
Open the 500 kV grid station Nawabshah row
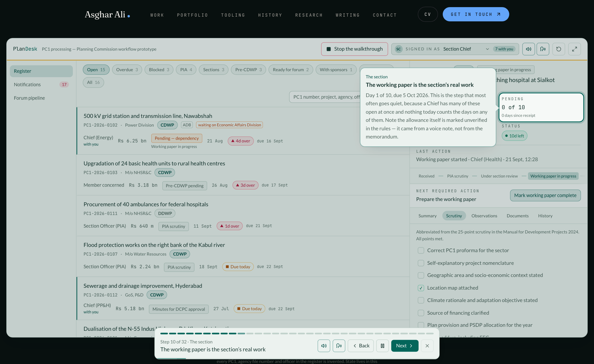[x=243, y=131]
